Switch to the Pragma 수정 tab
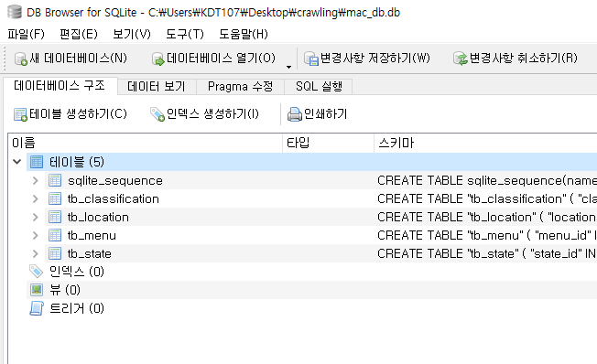The image size is (597, 364). point(240,87)
